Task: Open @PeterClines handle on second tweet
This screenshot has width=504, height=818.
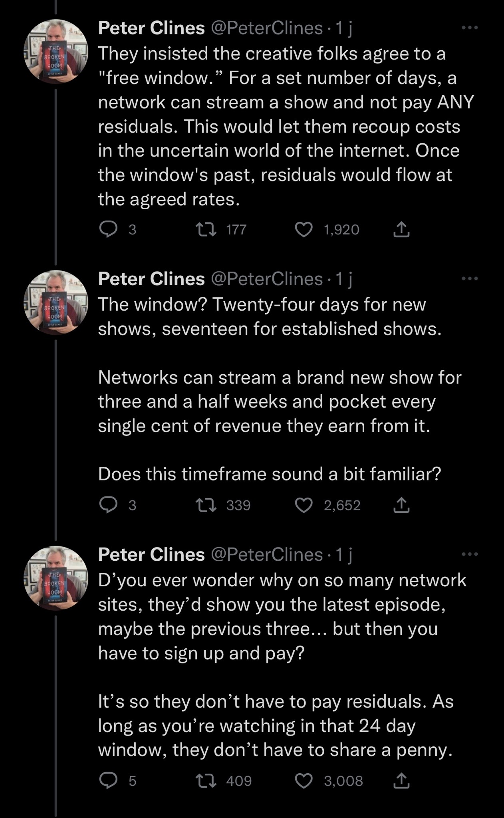Action: (266, 279)
